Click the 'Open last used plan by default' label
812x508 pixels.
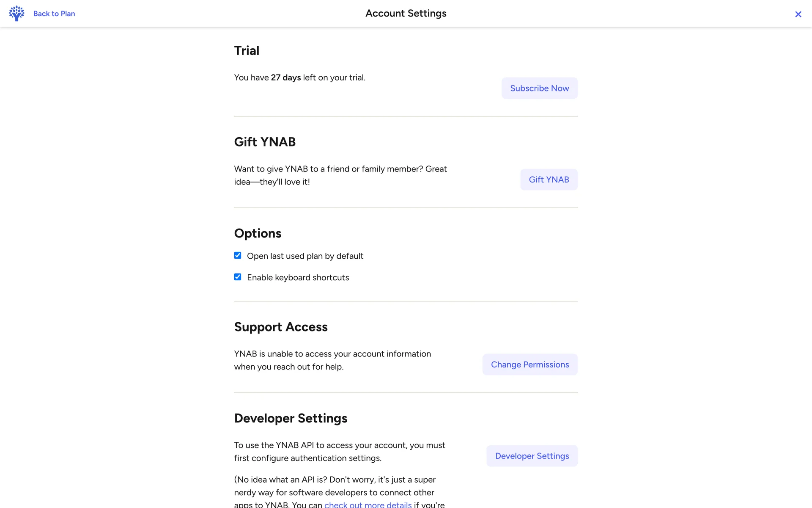[x=305, y=256]
